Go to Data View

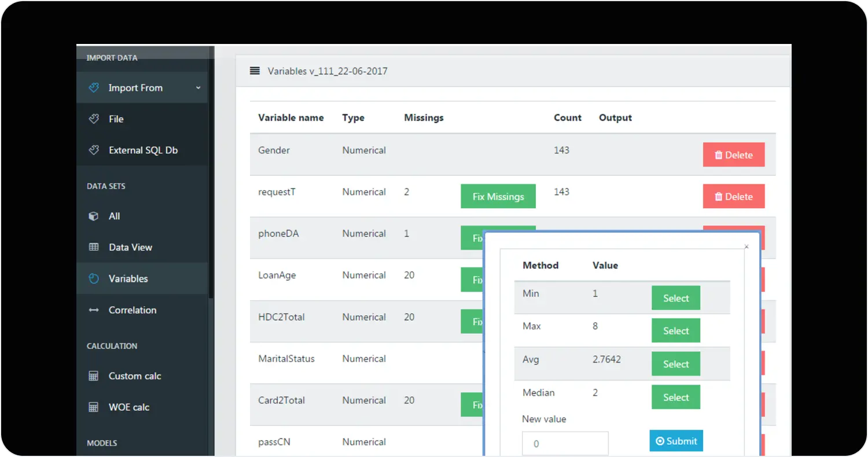pos(142,247)
